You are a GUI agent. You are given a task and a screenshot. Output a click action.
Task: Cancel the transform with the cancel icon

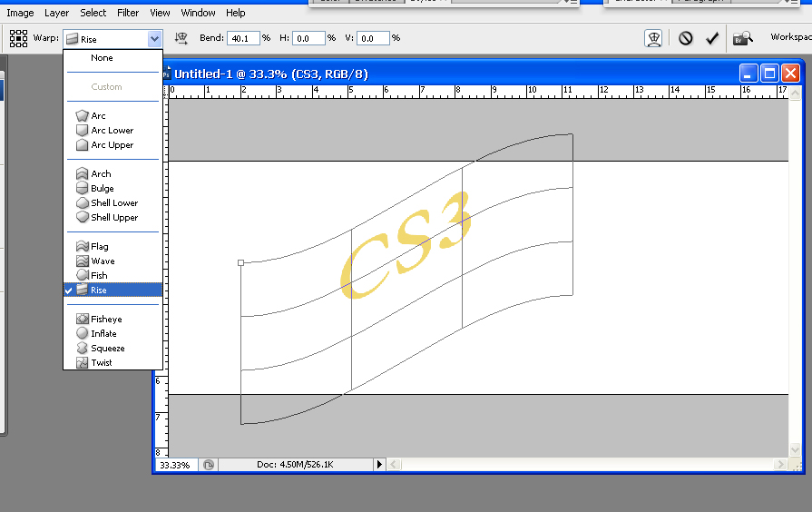[x=686, y=38]
